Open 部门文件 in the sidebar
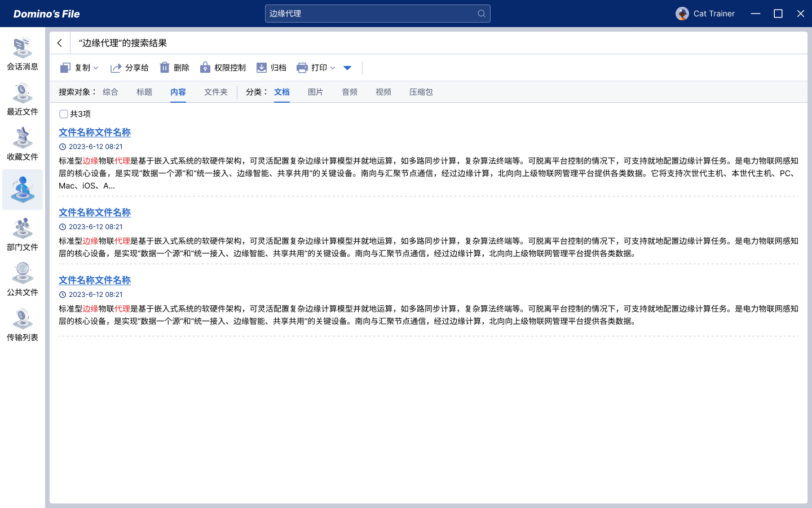This screenshot has width=812, height=508. coord(23,235)
